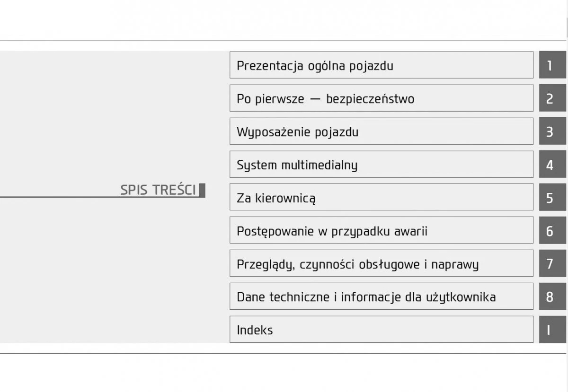This screenshot has height=392, width=568.
Task: Open "Postępowanie w przypadku awarii" entry
Action: 381,230
